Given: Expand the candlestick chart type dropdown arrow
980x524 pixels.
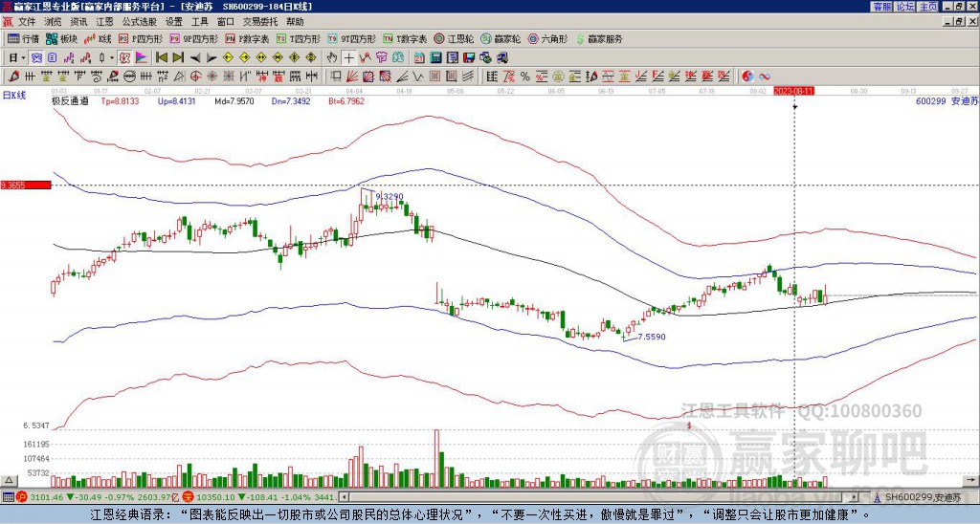Looking at the screenshot, I should (112, 58).
